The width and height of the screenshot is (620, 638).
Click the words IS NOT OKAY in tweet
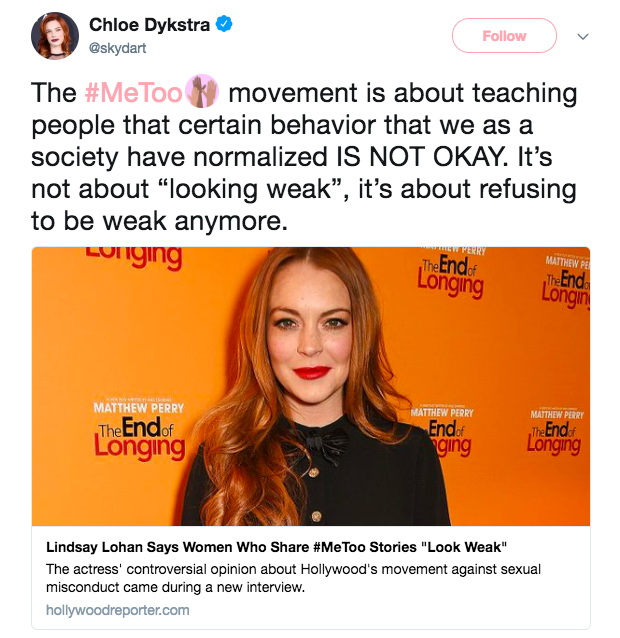[422, 157]
